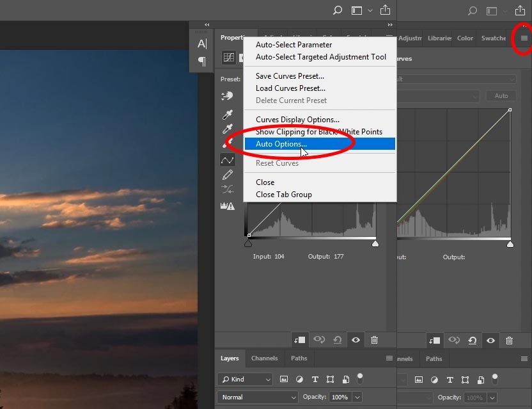
Task: Toggle smart object filter beside Kind dropdown
Action: coord(345,380)
